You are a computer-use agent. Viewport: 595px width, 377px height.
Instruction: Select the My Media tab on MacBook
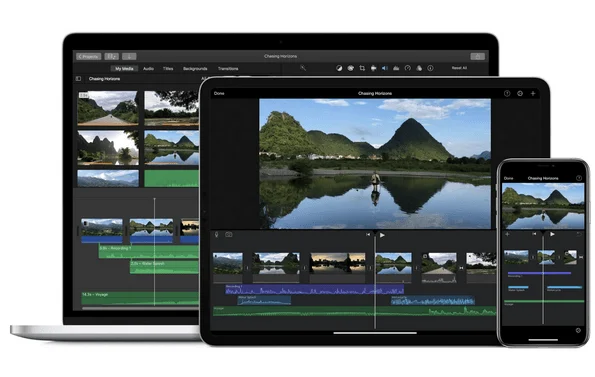coord(124,69)
